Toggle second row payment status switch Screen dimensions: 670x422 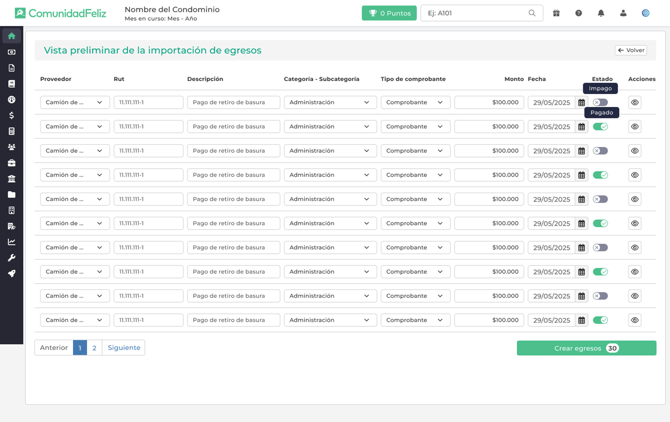point(600,127)
